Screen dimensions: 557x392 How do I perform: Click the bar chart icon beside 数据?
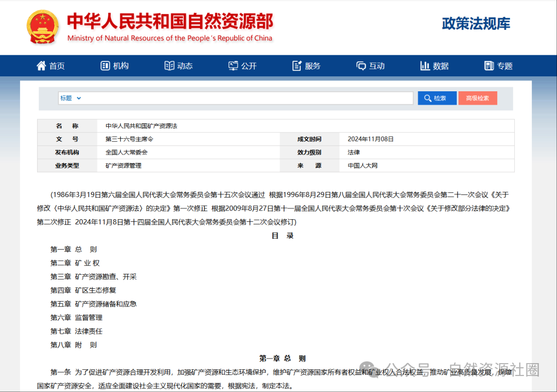425,66
